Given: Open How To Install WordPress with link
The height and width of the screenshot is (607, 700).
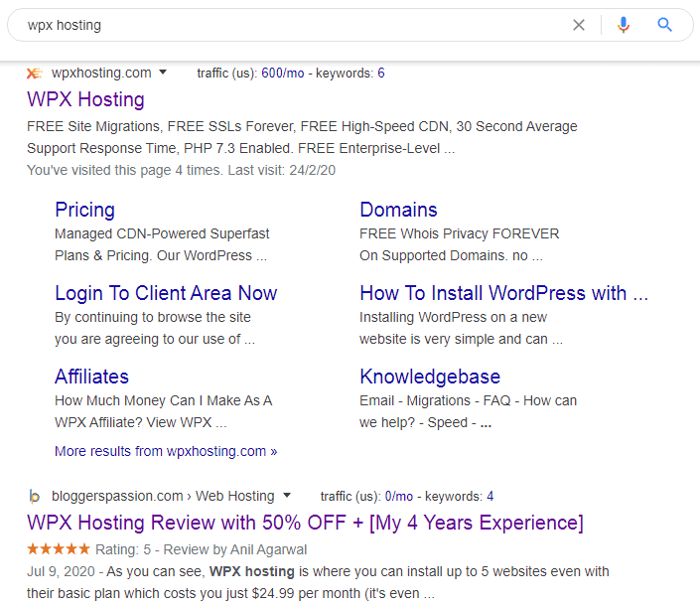Looking at the screenshot, I should [504, 293].
